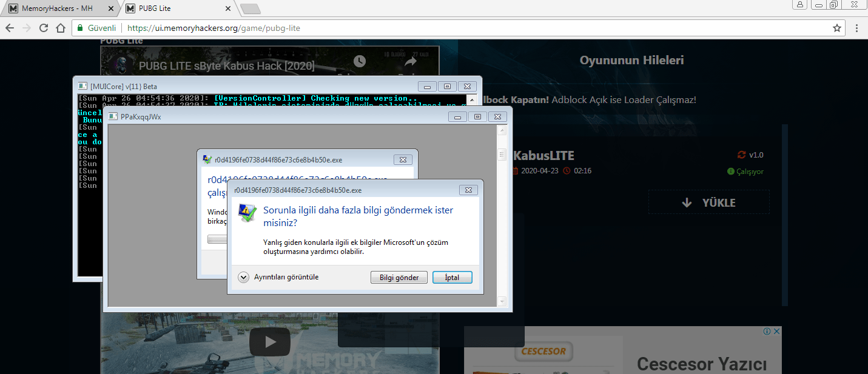
Task: Go forward in browser history
Action: pyautogui.click(x=26, y=28)
